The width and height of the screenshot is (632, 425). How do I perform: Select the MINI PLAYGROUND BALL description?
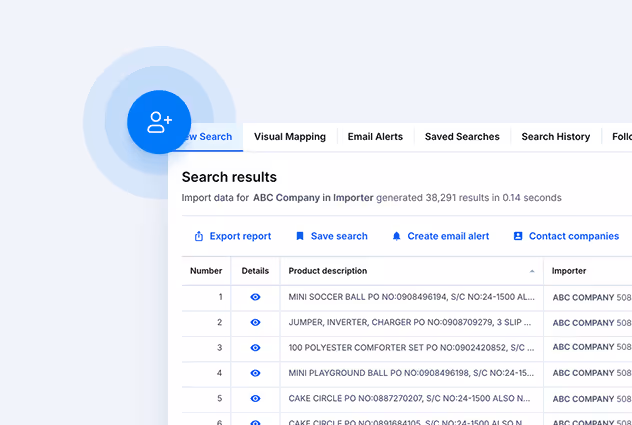coord(411,373)
